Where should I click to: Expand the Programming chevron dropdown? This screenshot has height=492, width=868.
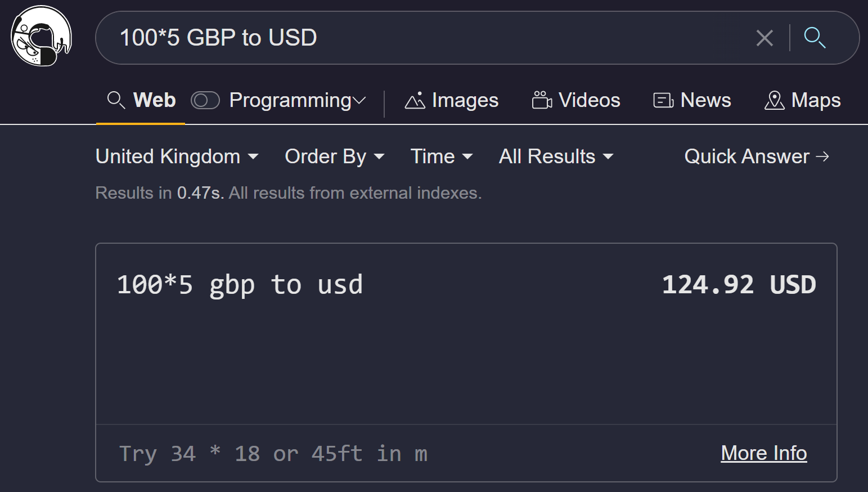pyautogui.click(x=359, y=101)
